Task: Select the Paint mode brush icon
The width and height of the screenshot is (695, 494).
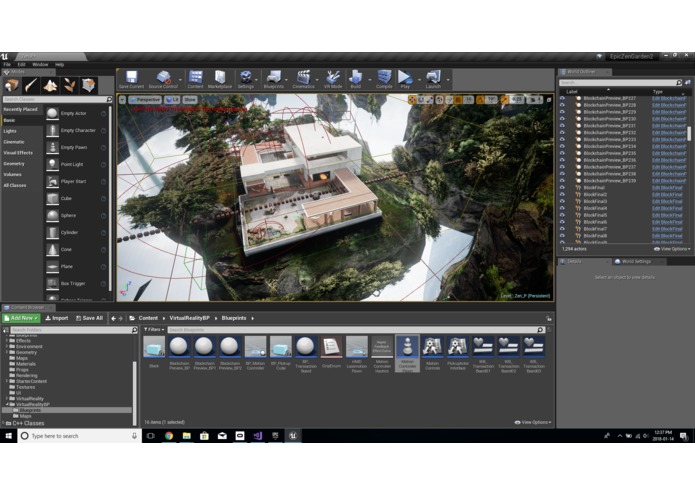Action: click(x=31, y=85)
